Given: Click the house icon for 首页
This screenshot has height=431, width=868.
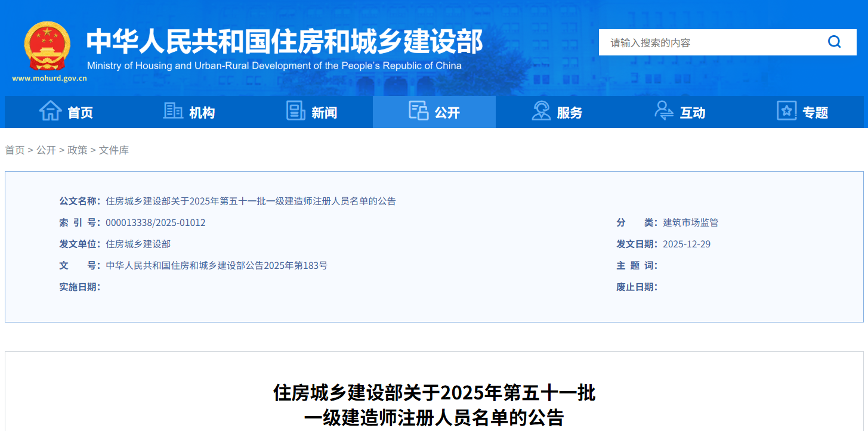Looking at the screenshot, I should click(x=50, y=111).
